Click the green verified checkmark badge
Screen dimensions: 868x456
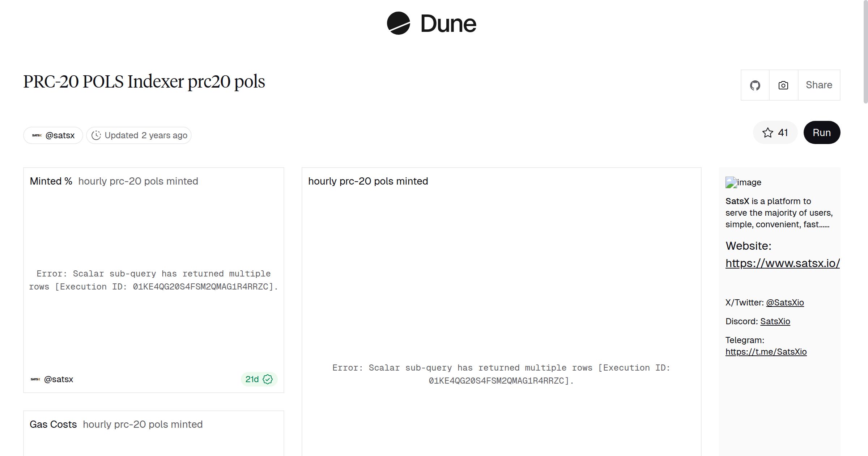coord(268,379)
